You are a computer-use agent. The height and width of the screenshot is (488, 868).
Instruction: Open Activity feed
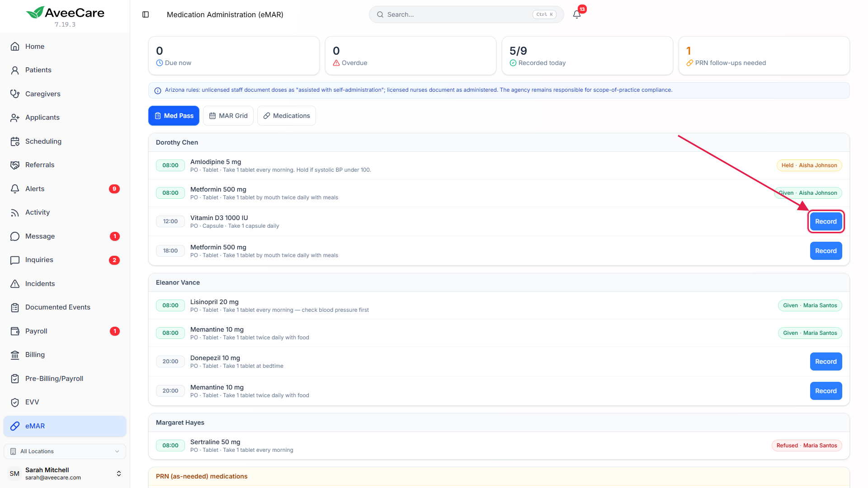(x=65, y=212)
